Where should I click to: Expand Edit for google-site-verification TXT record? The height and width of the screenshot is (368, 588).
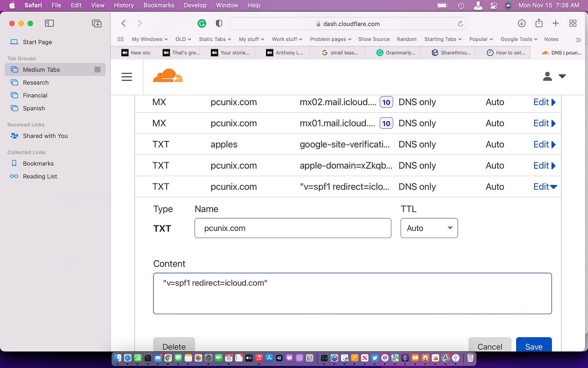coord(544,144)
